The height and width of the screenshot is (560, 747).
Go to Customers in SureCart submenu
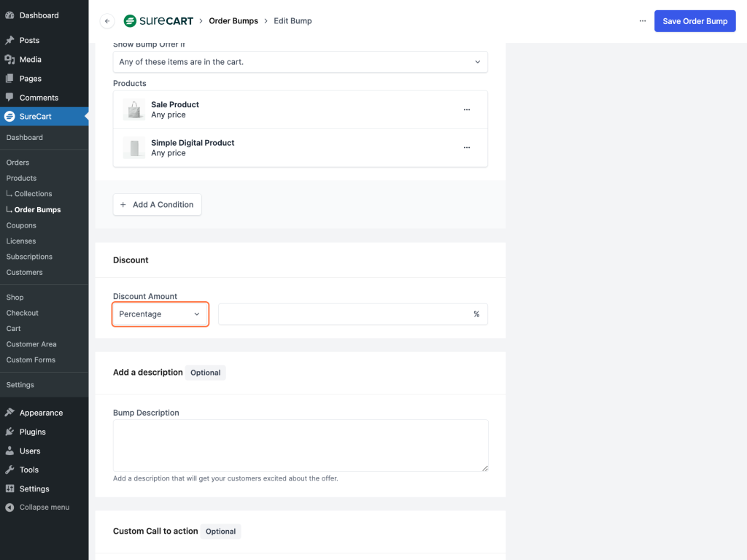(24, 273)
